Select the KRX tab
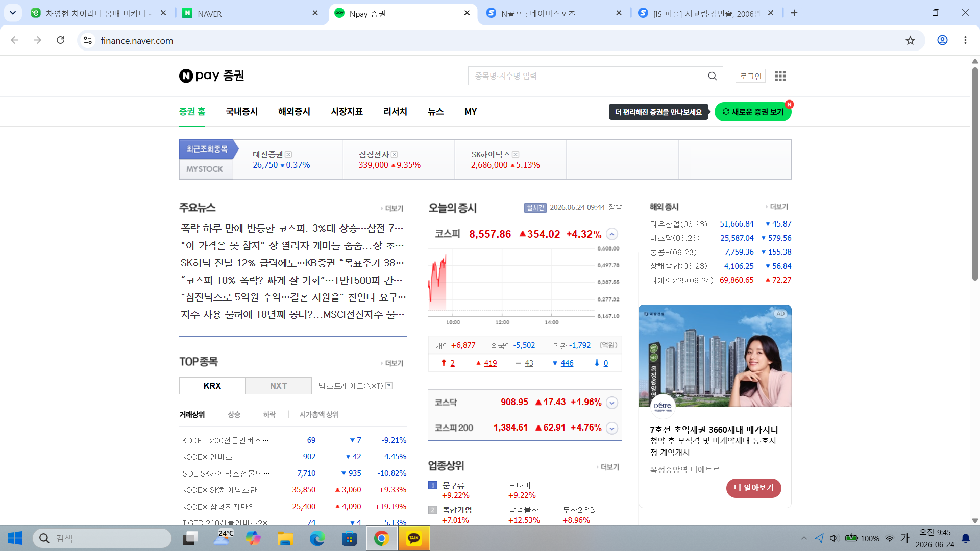Screen dimensions: 980x551 click(x=212, y=386)
